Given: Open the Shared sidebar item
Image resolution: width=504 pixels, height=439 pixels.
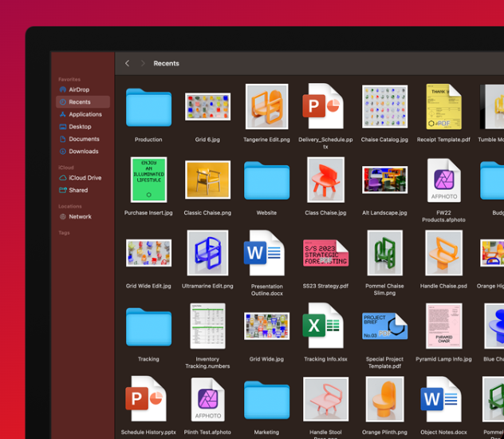Looking at the screenshot, I should 83,190.
